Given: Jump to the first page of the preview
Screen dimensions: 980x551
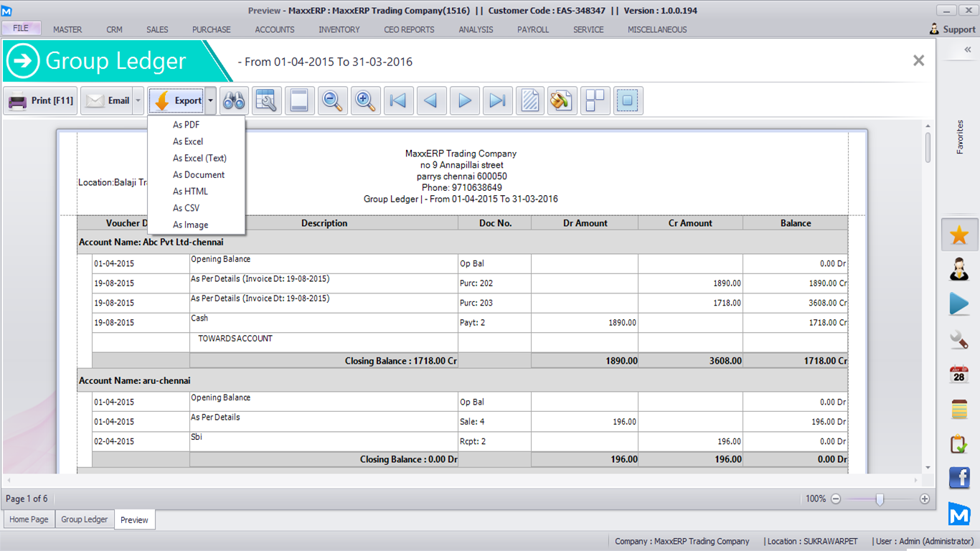Looking at the screenshot, I should pos(398,101).
